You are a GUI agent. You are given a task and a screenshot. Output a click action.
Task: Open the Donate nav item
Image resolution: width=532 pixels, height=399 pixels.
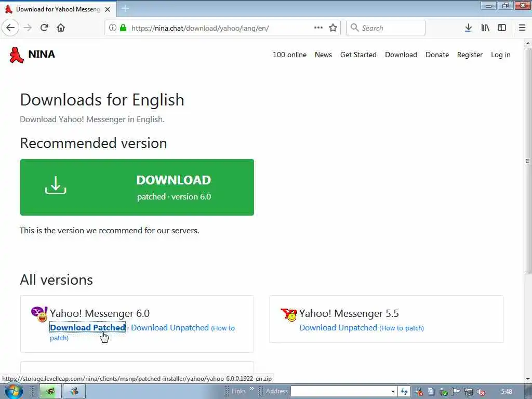[x=437, y=55]
